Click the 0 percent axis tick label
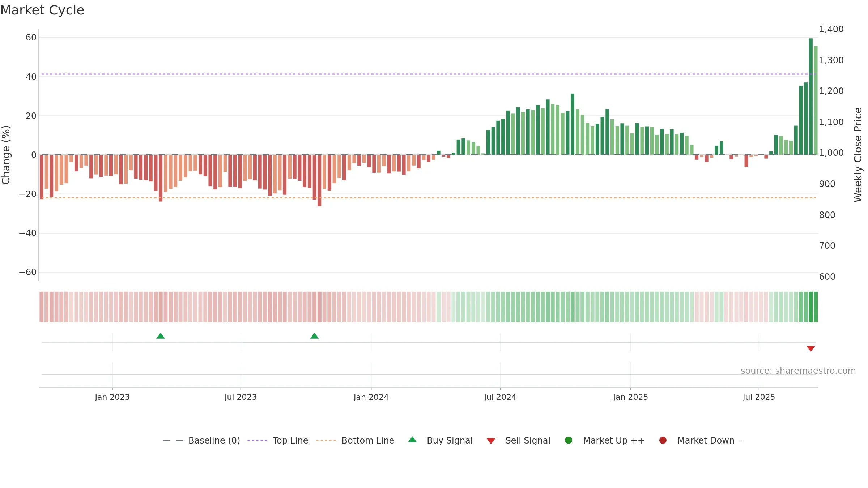Viewport: 868px width, 488px height. click(34, 155)
